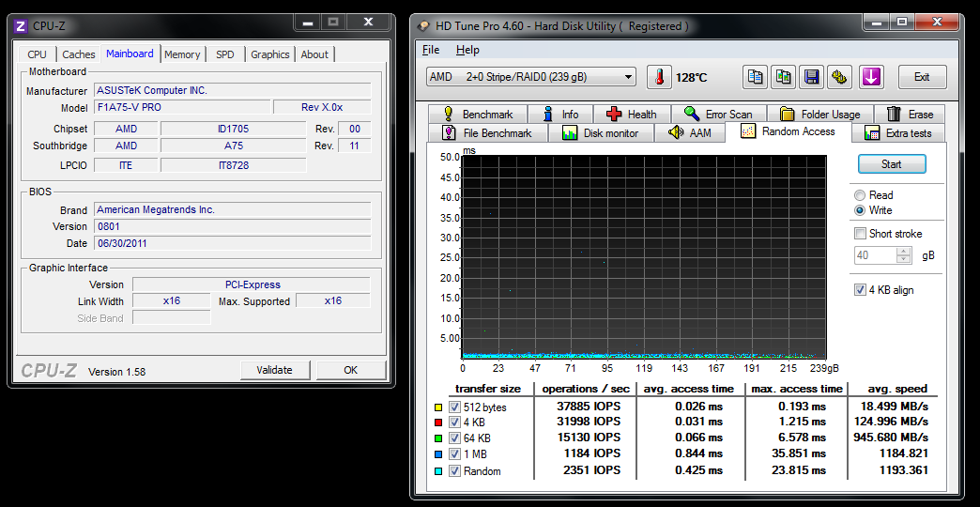The image size is (980, 507).
Task: Select the Disk monitor tab
Action: click(600, 132)
